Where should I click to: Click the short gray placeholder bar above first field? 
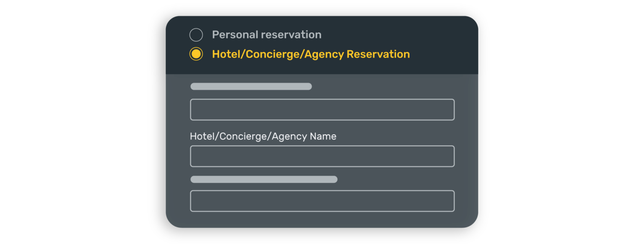251,86
